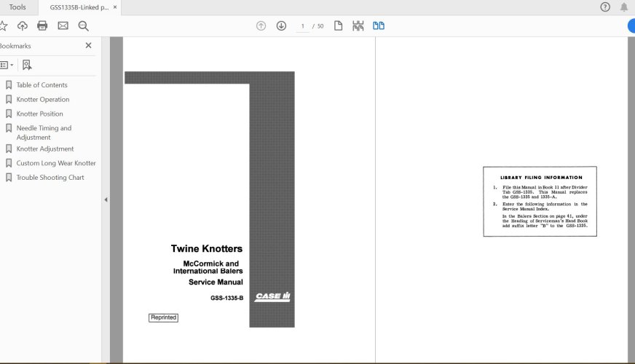This screenshot has width=635, height=364.
Task: Click the upload to cloud icon
Action: click(x=23, y=26)
